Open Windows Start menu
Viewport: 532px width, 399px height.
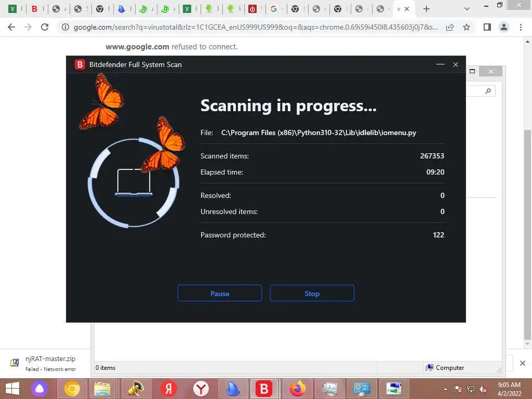[12, 389]
